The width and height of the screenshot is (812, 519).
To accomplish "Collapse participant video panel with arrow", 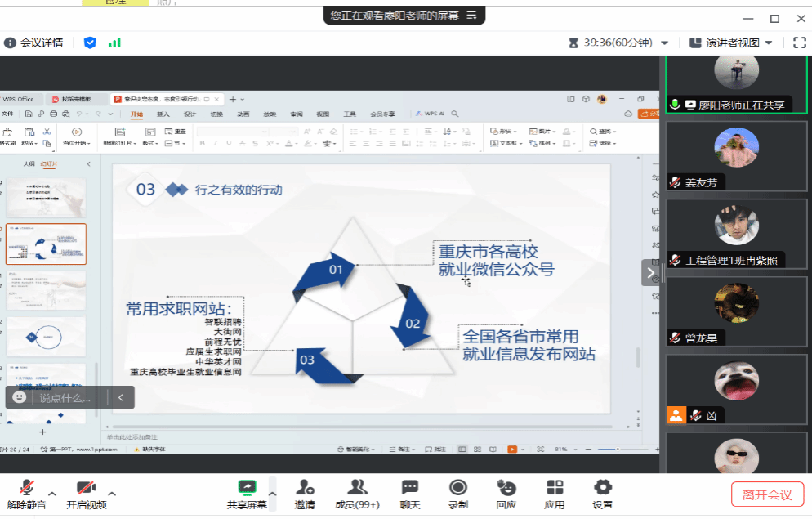I will (651, 273).
